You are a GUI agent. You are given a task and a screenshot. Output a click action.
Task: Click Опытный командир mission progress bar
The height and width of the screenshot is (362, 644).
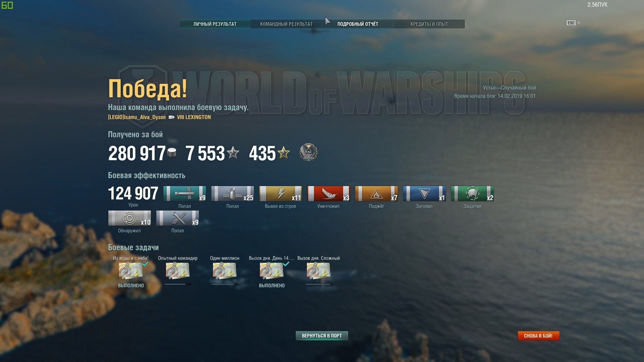click(178, 284)
